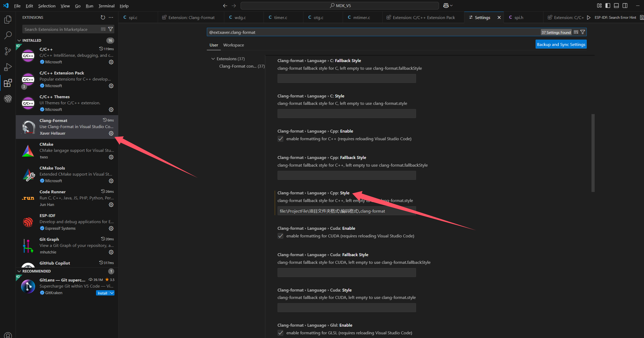Click the Refresh Extensions icon
Screen dimensions: 644x338
(103, 17)
